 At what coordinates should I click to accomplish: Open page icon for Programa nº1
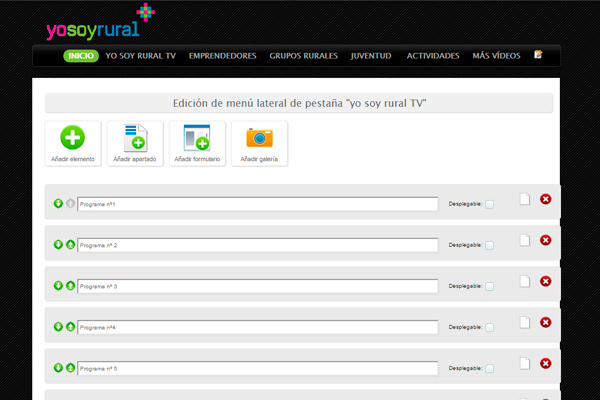[525, 199]
